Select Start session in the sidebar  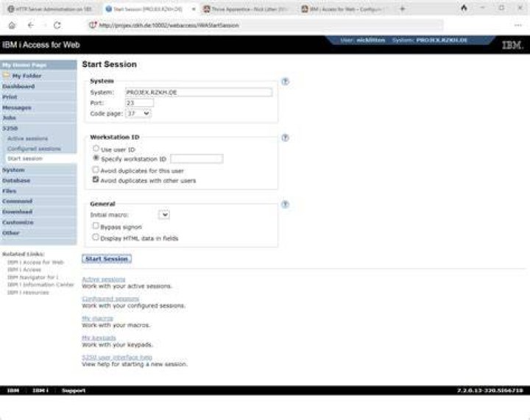25,159
